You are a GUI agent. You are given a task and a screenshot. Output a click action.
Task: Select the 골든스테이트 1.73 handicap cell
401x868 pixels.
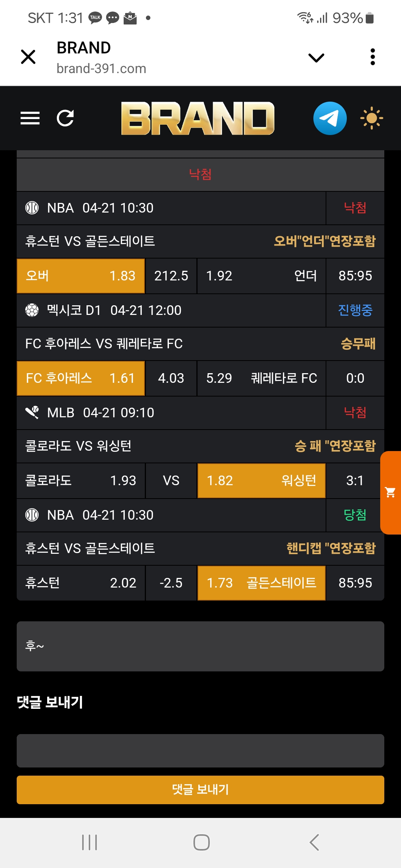261,583
